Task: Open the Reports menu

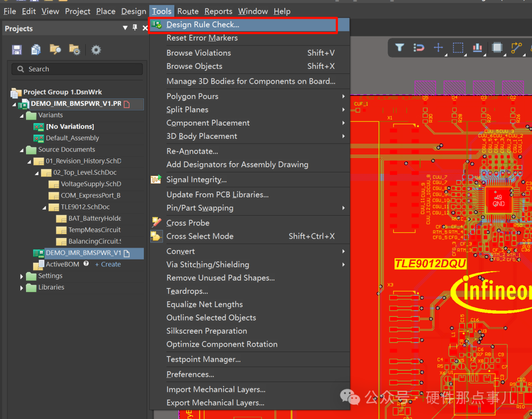Action: click(218, 11)
